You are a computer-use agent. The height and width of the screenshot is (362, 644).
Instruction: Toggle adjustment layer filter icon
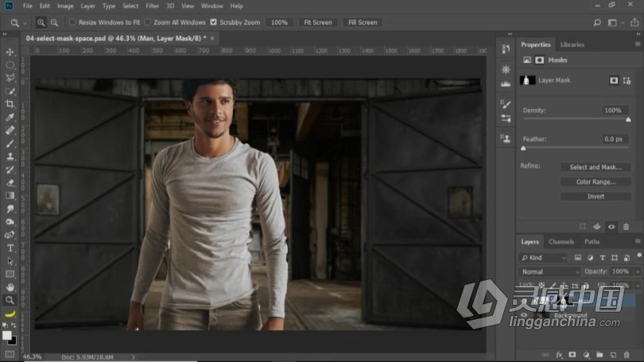coord(590,258)
